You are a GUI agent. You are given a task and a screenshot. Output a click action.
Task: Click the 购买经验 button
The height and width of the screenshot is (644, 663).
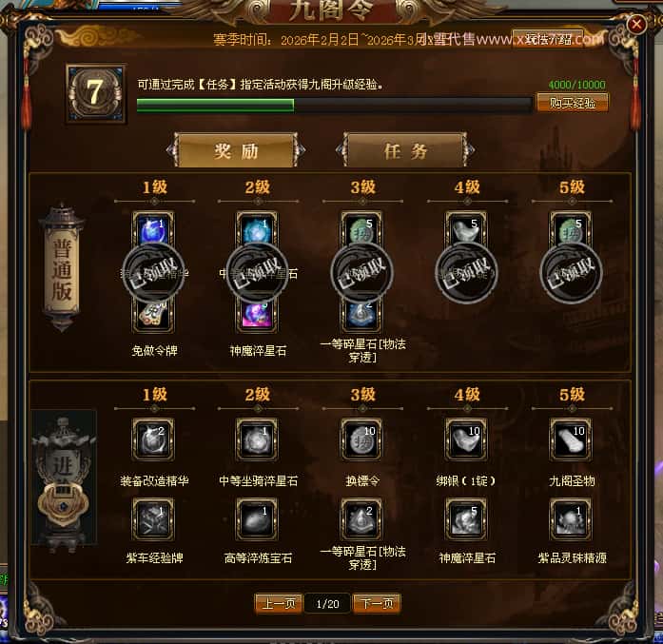click(573, 103)
